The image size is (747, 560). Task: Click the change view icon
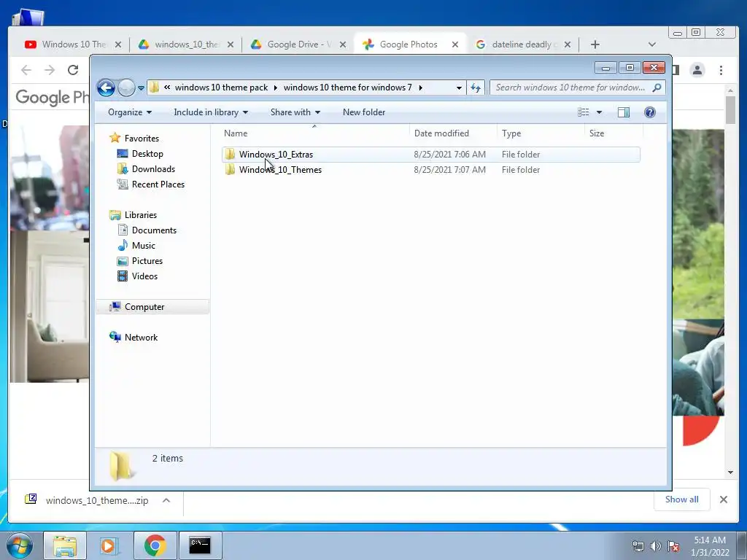click(x=584, y=112)
